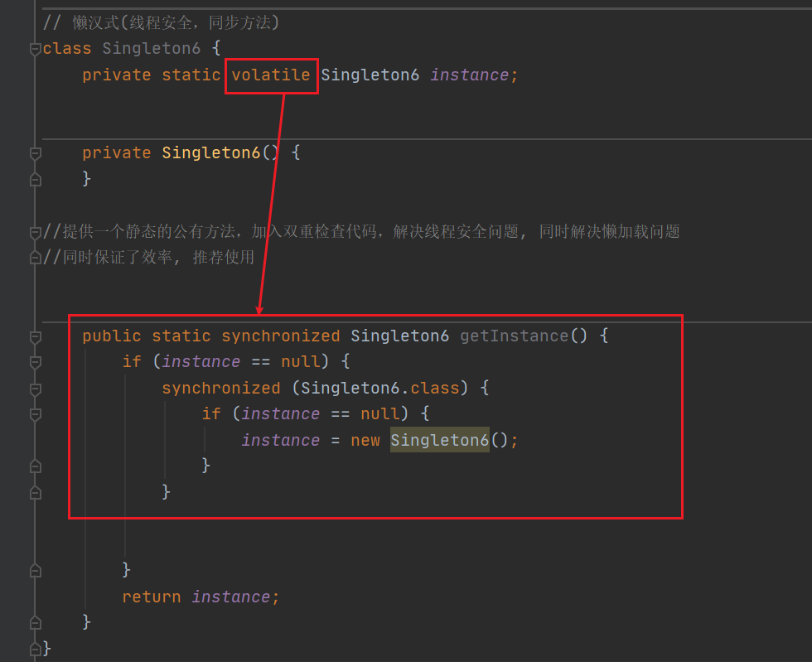
Task: Click the // 懒汉式(线程安全 comment line
Action: point(161,23)
